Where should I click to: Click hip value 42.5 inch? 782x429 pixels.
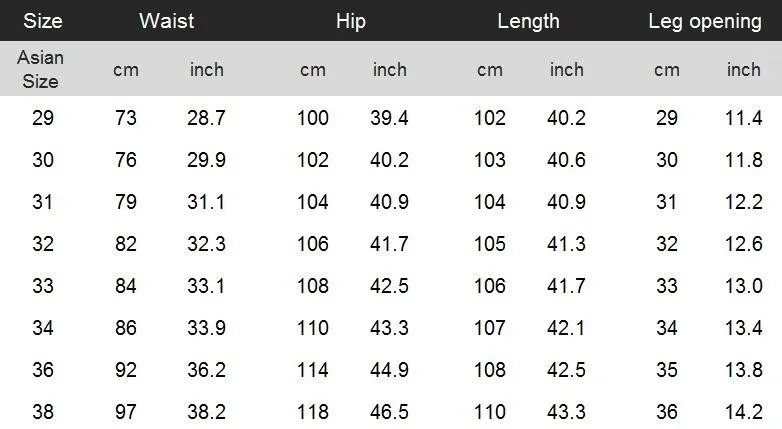pos(389,286)
